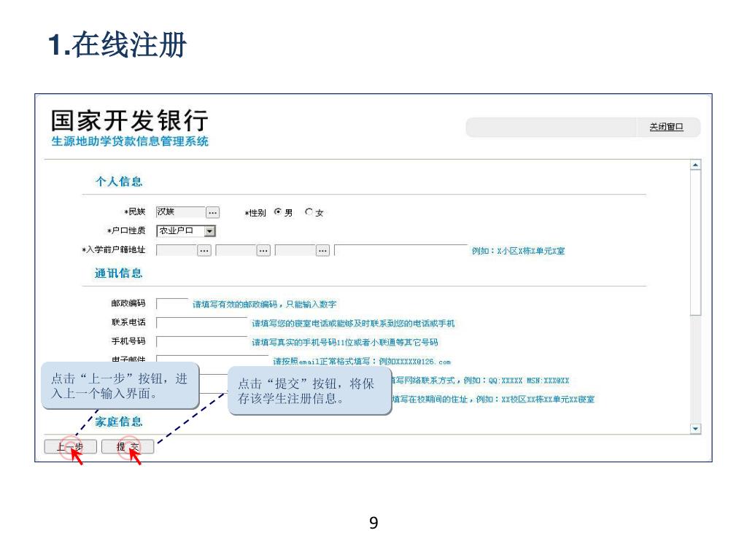Click into the 手机号码 field

[202, 341]
